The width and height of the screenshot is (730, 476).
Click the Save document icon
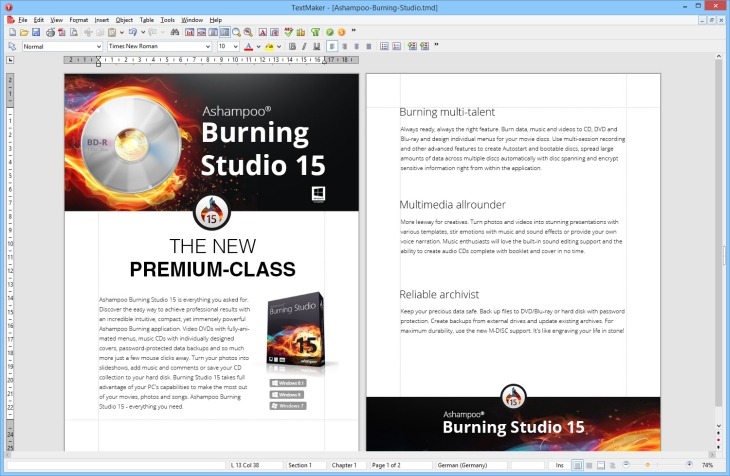point(37,32)
